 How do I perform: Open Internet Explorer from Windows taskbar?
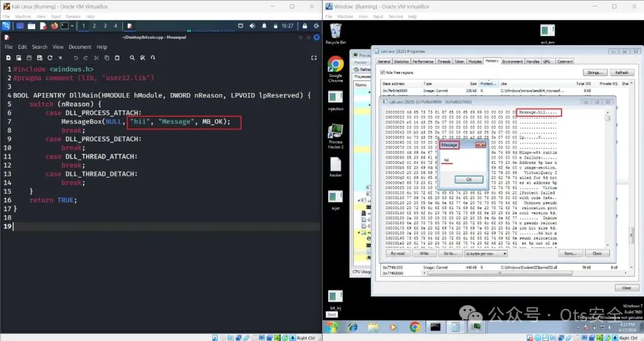tap(352, 327)
